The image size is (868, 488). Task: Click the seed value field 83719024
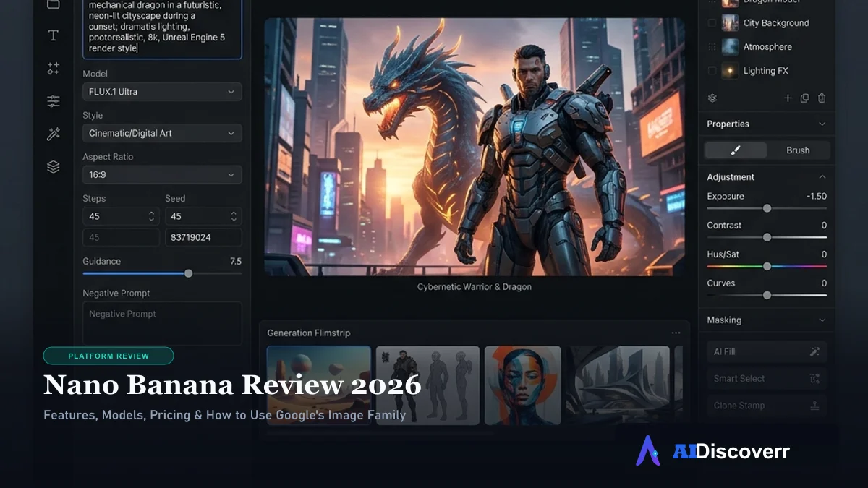(203, 237)
